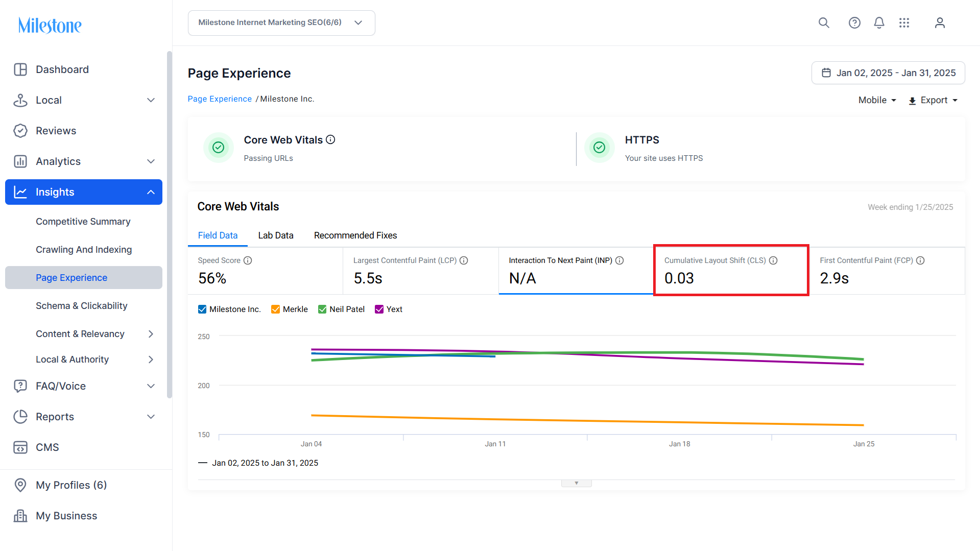
Task: Uncheck the Milestone Inc. series checkbox
Action: click(202, 309)
